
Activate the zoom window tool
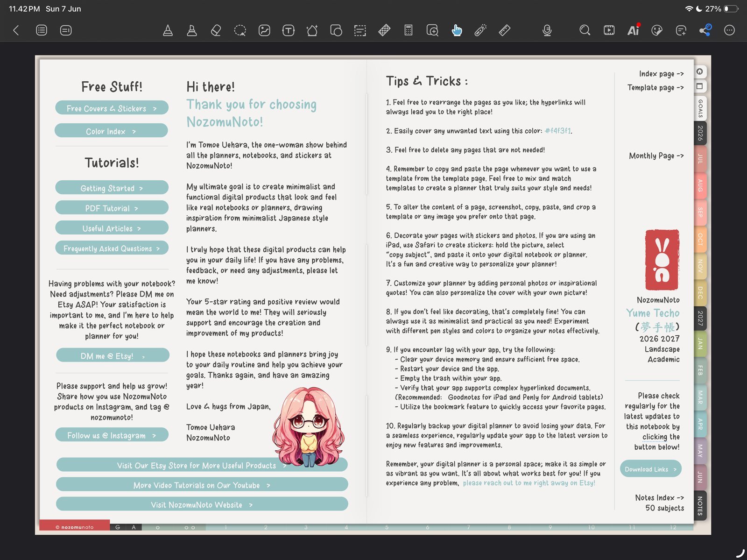[x=432, y=30]
